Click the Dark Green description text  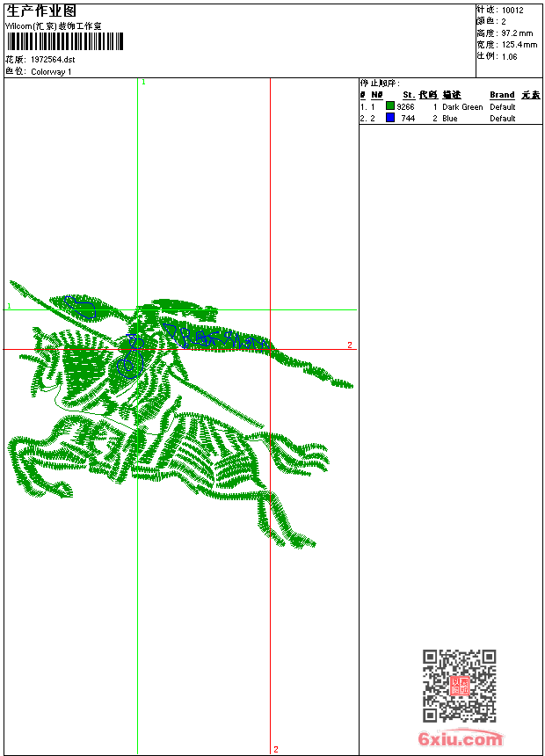click(x=462, y=107)
